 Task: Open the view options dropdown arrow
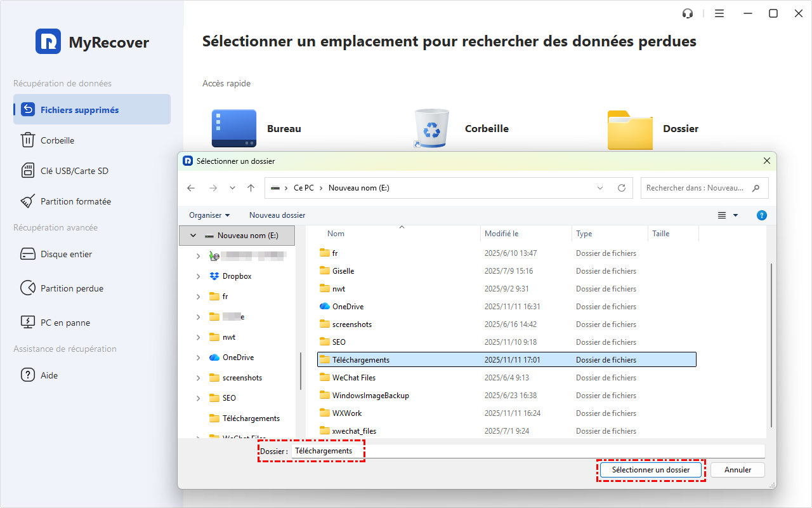pyautogui.click(x=736, y=215)
